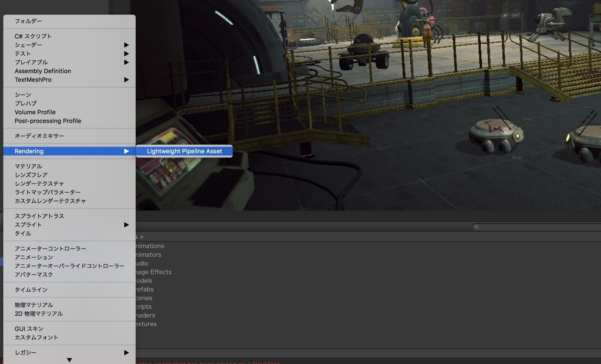601x364 pixels.
Task: Select 2D 物理マテリアル menu item
Action: [x=69, y=314]
